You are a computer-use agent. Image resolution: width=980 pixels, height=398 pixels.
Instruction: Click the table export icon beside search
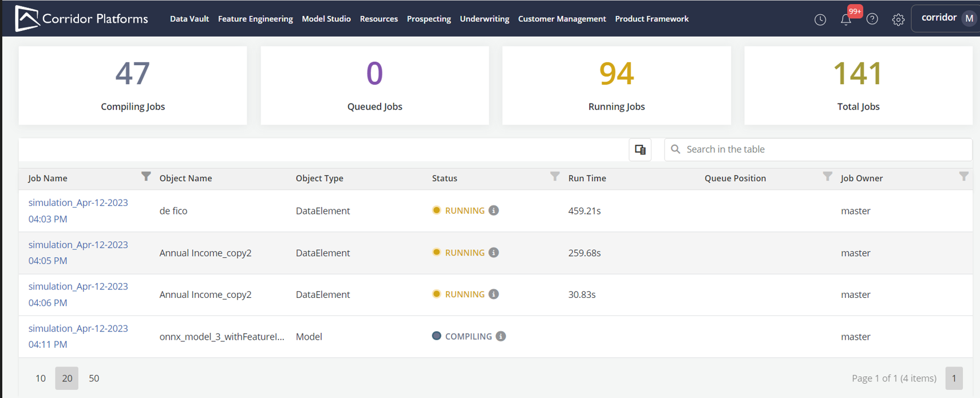click(640, 150)
